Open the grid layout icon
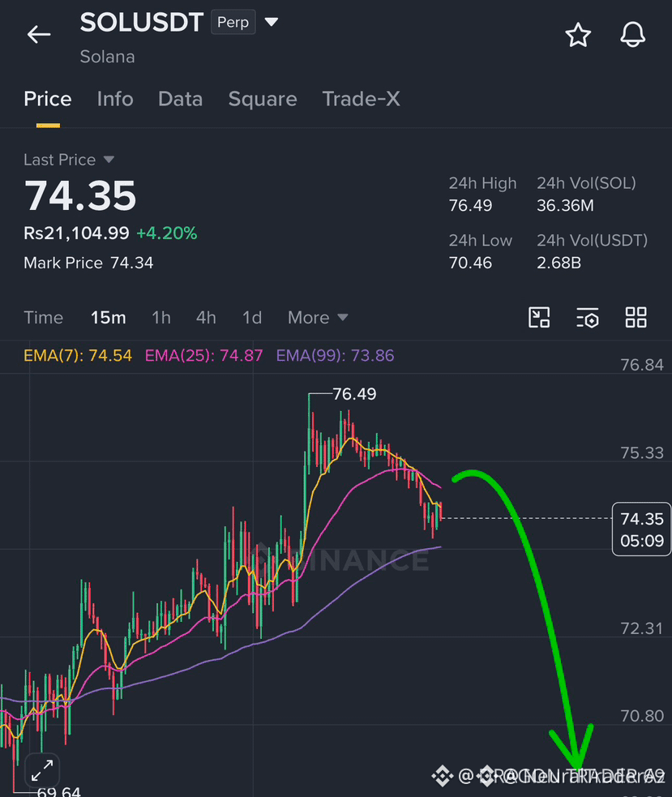Viewport: 672px width, 797px height. click(x=636, y=317)
